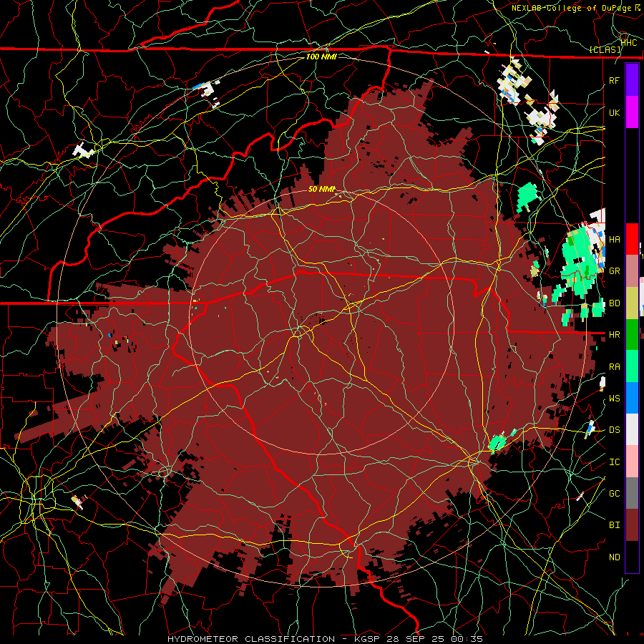Click the UK legend label text
Screen dimensions: 644x644
[615, 112]
